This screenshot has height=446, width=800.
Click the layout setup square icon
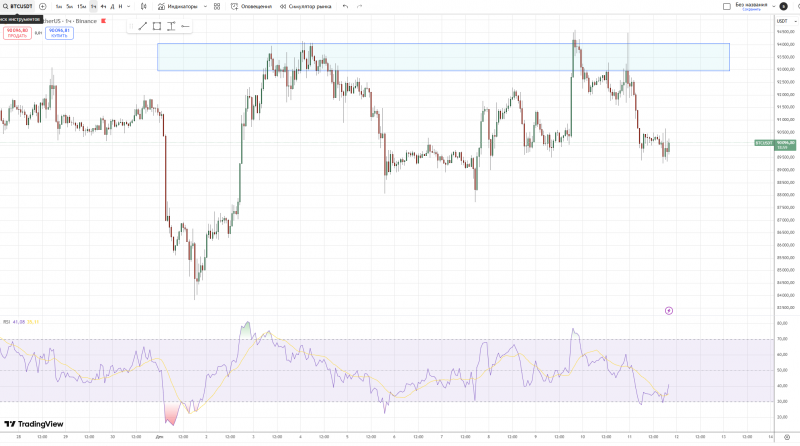pos(727,7)
